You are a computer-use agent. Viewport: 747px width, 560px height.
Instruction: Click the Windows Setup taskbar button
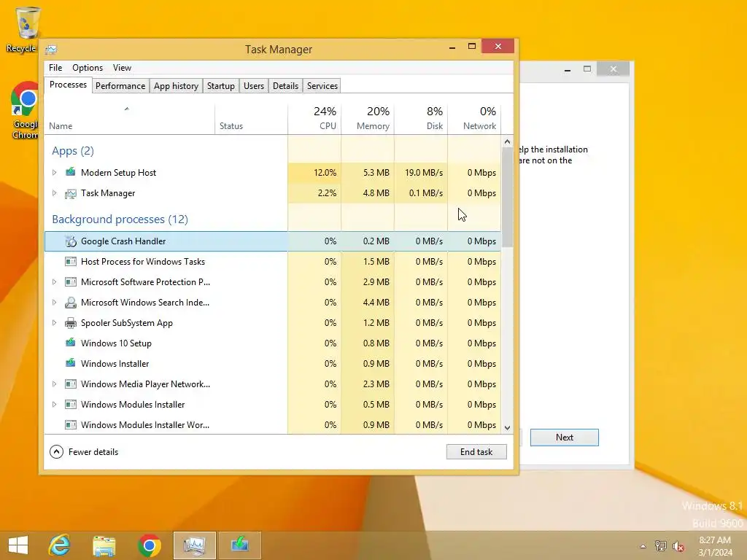click(239, 545)
